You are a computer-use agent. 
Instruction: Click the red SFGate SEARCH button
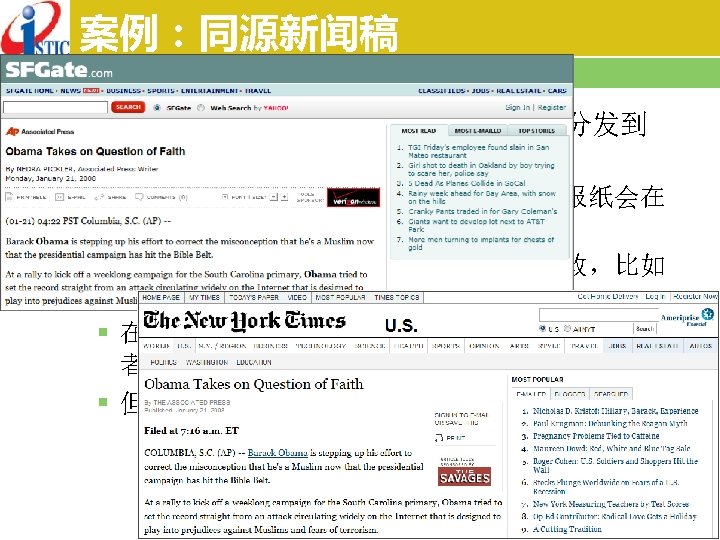[128, 107]
